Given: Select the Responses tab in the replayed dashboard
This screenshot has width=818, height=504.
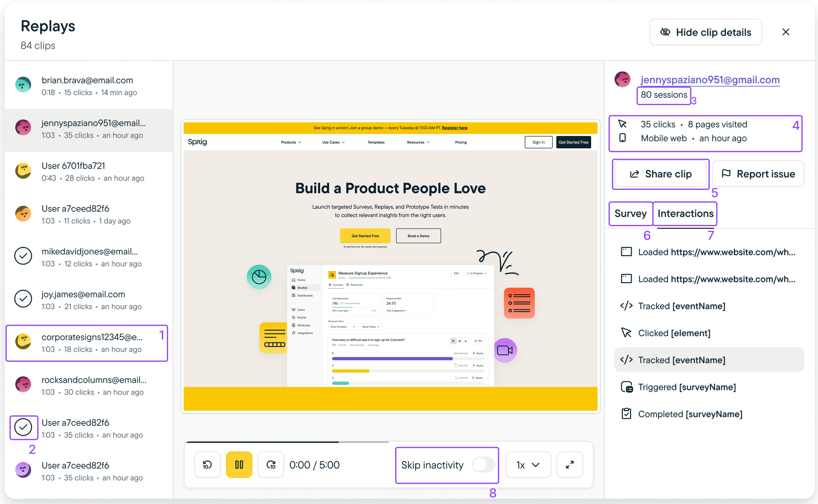Looking at the screenshot, I should [355, 285].
